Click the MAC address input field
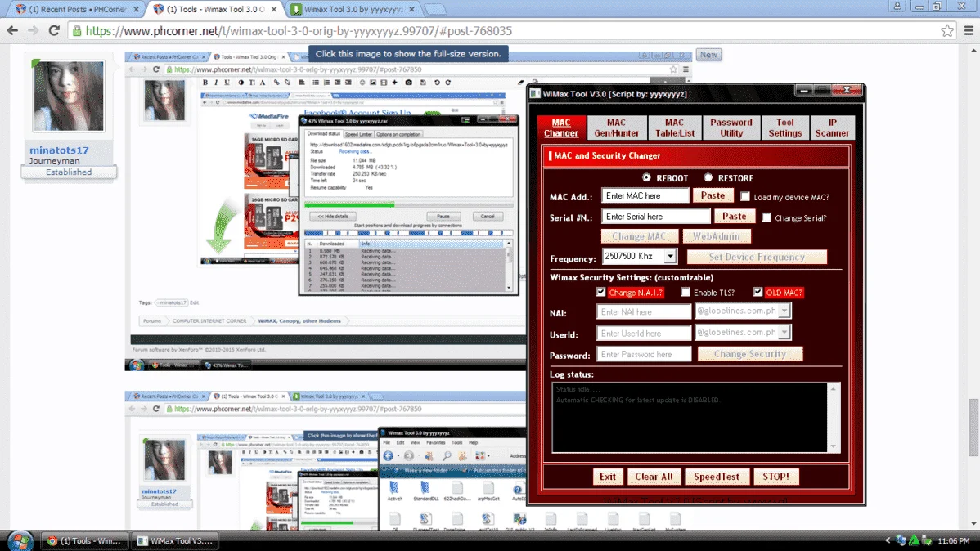This screenshot has width=980, height=551. pos(645,196)
